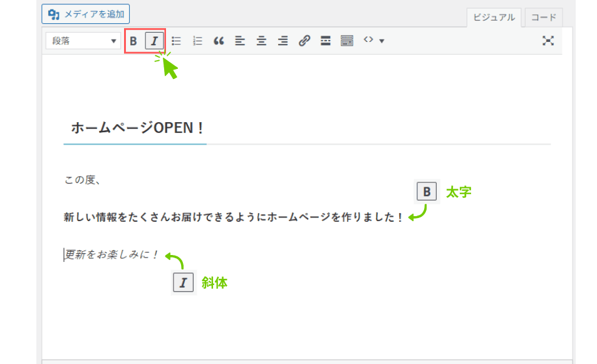The height and width of the screenshot is (364, 597).
Task: Insert the Read More tag
Action: [x=326, y=41]
